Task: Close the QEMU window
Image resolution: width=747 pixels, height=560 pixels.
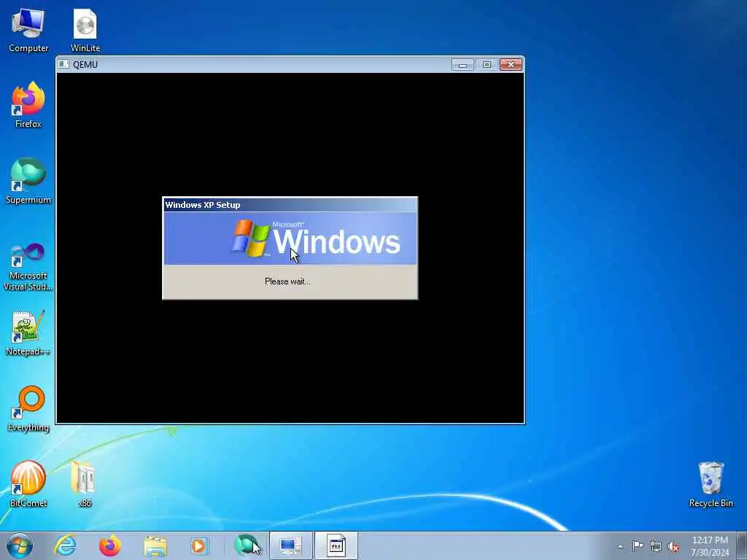Action: (511, 64)
